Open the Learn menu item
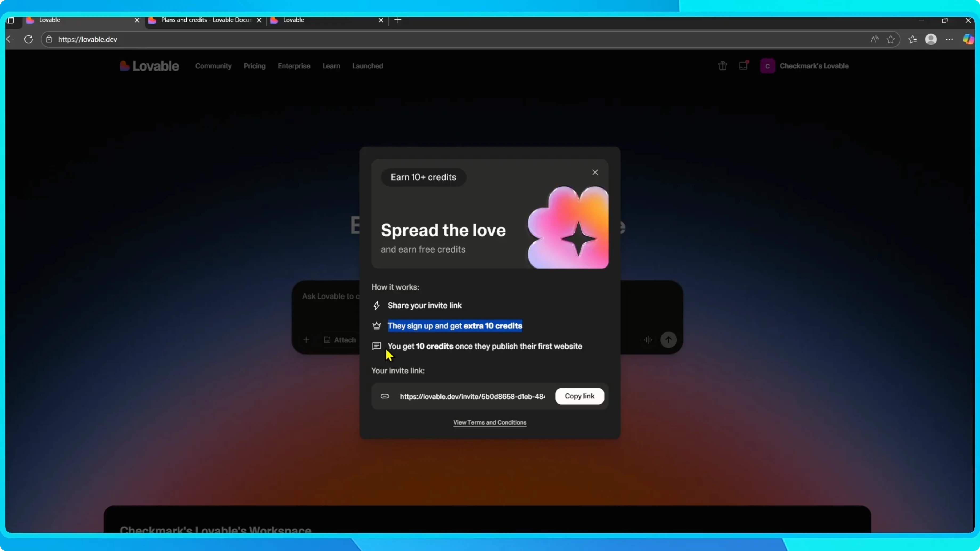This screenshot has width=980, height=551. (331, 66)
